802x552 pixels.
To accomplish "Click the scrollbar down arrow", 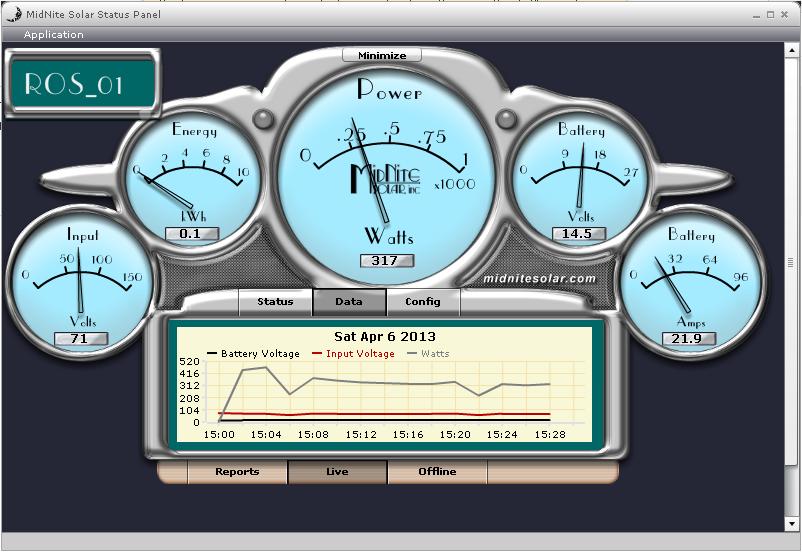I will coord(791,523).
